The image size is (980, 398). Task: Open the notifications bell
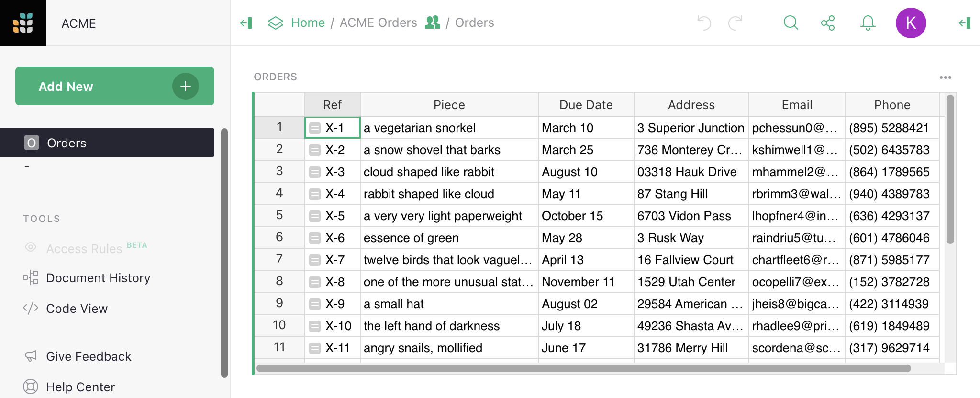pos(868,23)
